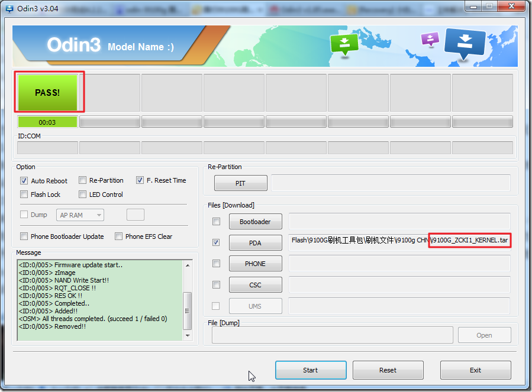
Task: Enable the Re-Partition checkbox
Action: click(x=82, y=180)
